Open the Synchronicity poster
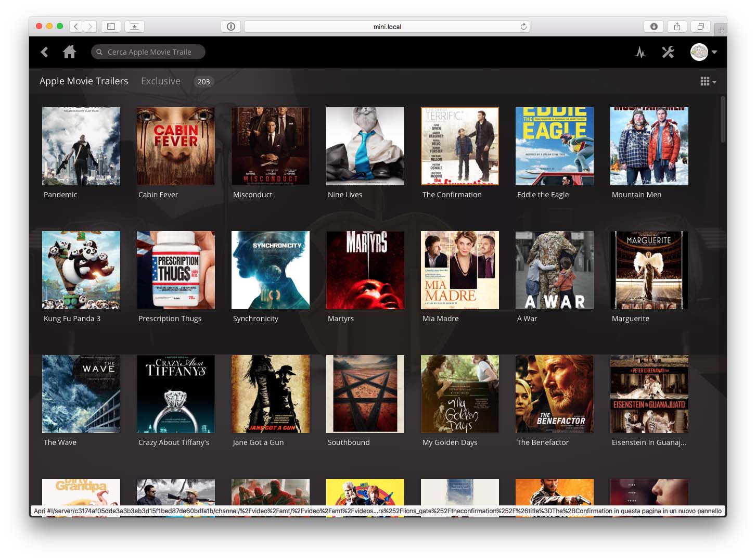Viewport: 756px width, 559px height. pyautogui.click(x=271, y=270)
